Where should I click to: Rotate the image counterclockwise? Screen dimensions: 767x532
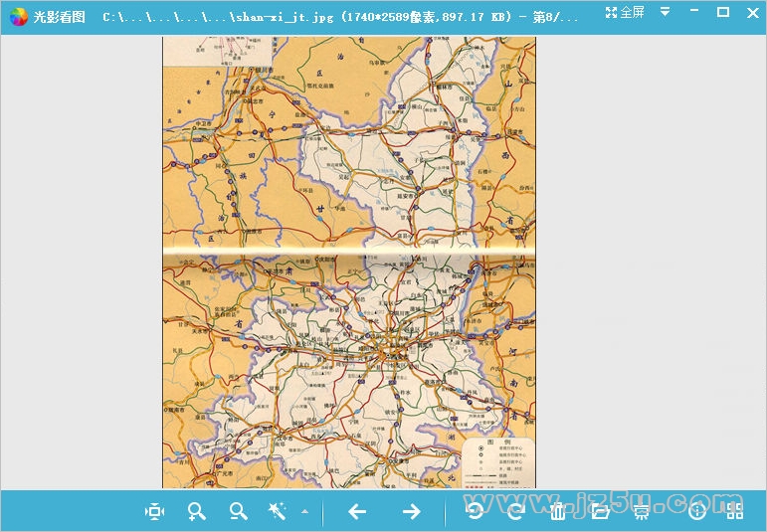point(477,511)
